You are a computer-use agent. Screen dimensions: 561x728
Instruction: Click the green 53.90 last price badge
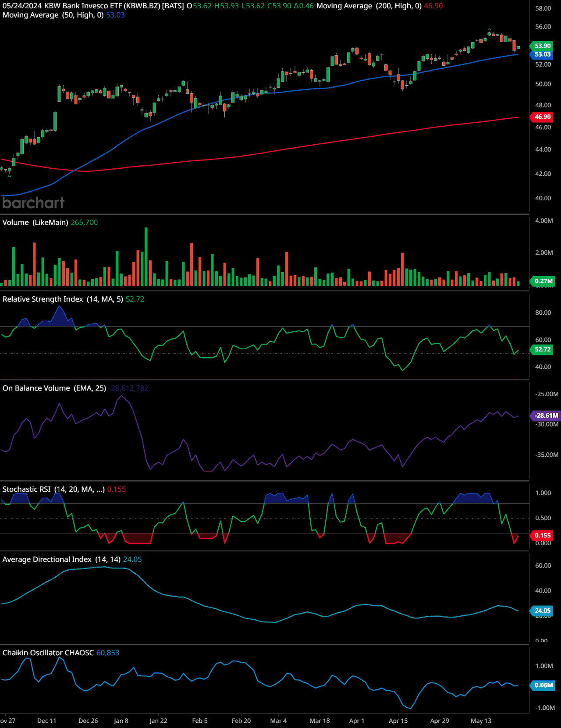pos(542,46)
